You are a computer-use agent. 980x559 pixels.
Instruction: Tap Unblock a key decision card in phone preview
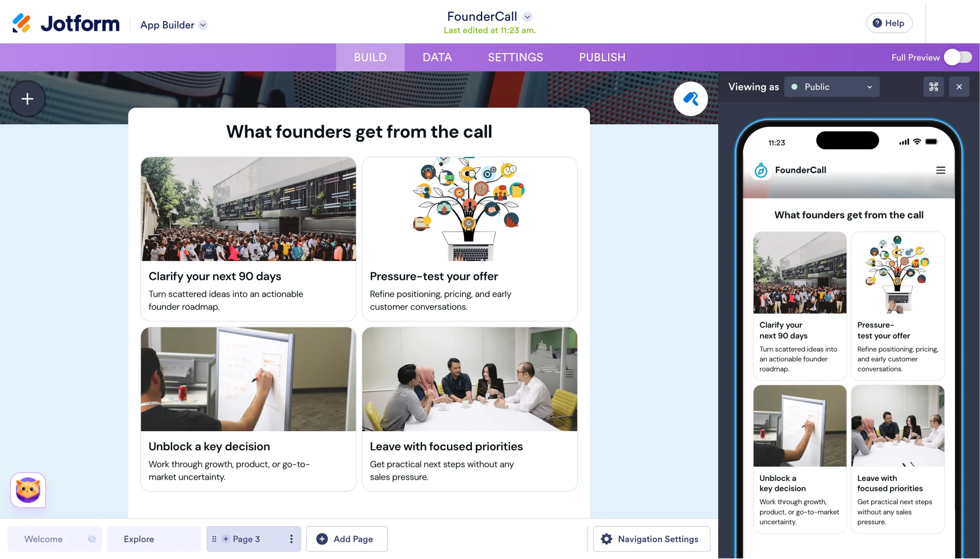(799, 459)
